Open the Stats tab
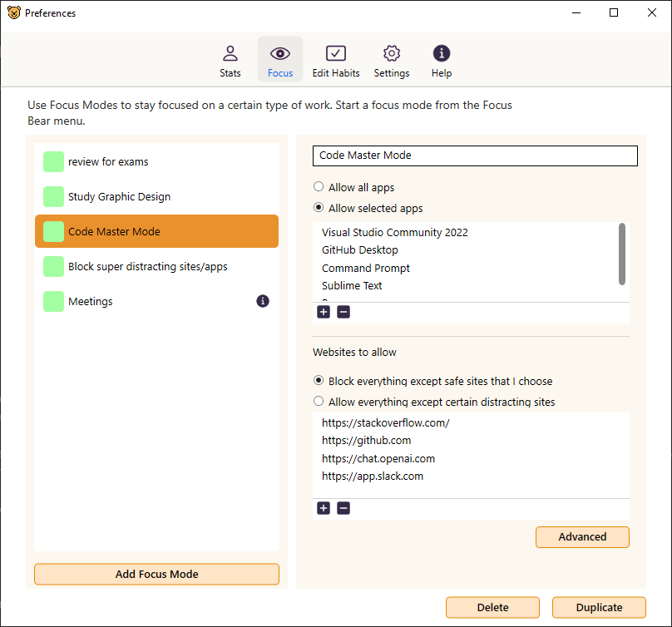 (230, 62)
